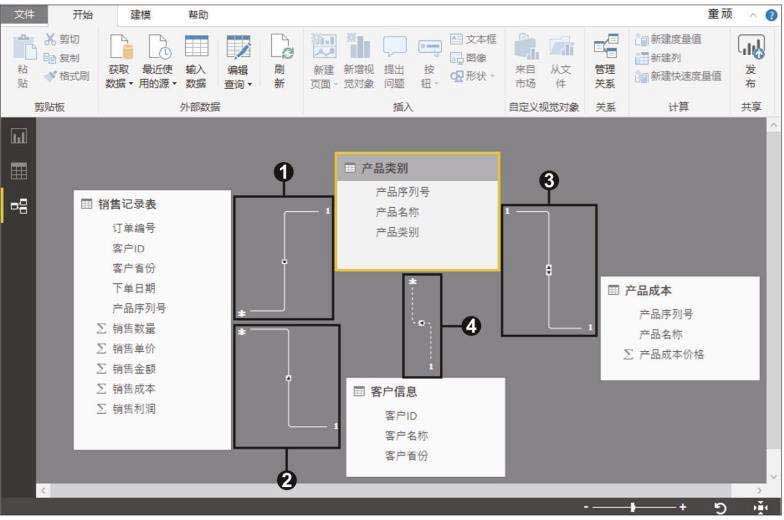
Task: Insert an 图像 image
Action: tap(468, 58)
